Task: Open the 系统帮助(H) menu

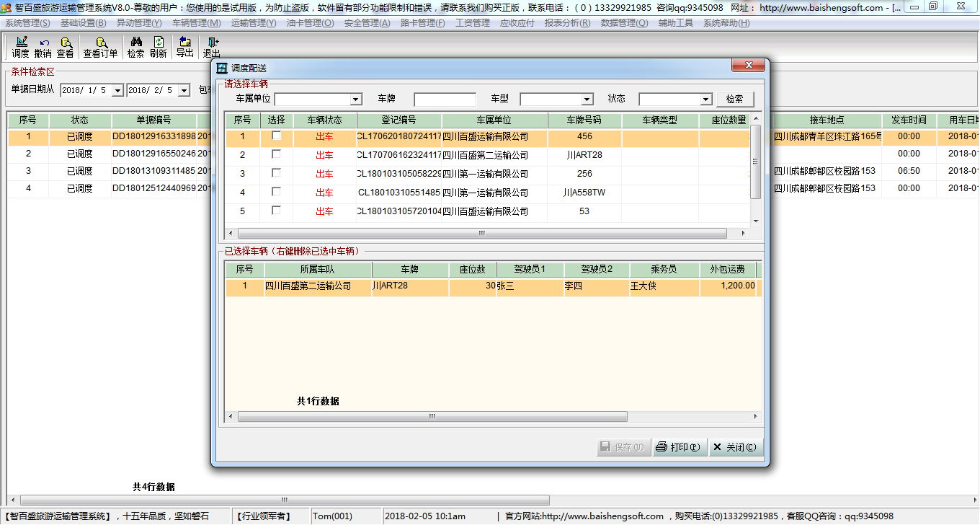Action: [x=726, y=23]
